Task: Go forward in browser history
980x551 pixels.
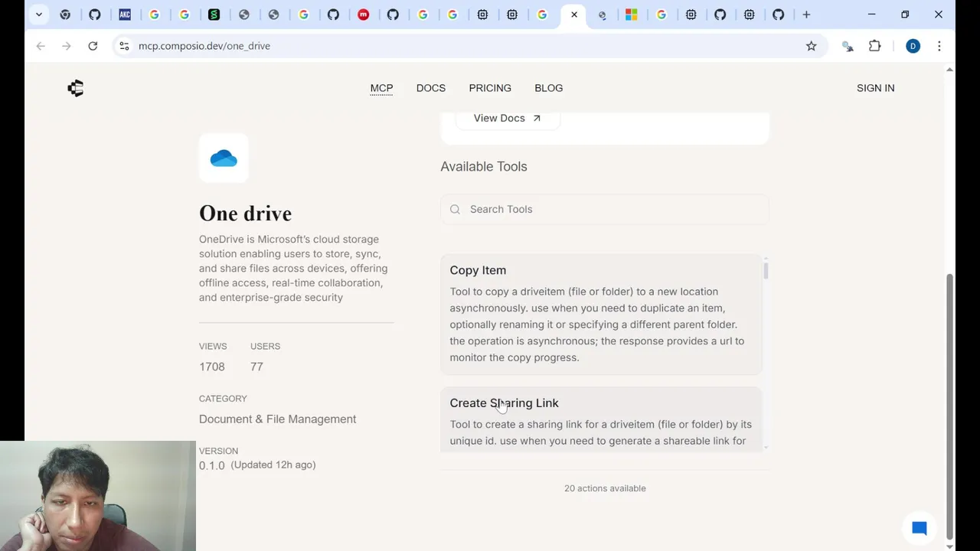Action: click(67, 46)
